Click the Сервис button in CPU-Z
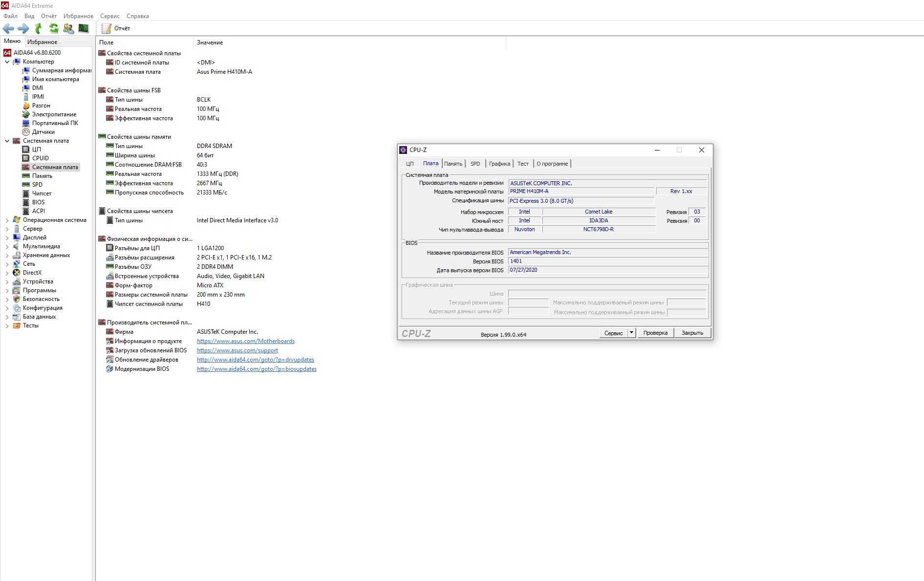924x581 pixels. click(x=613, y=333)
